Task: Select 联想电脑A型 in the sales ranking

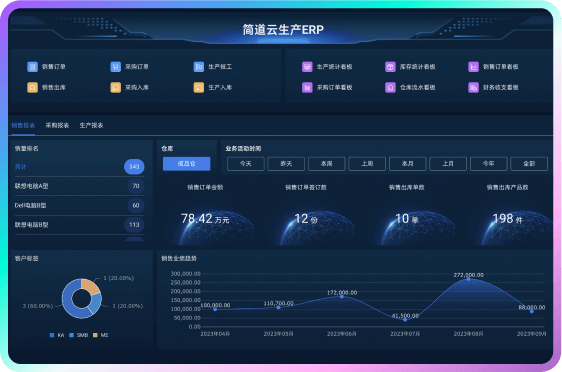Action: tap(79, 186)
